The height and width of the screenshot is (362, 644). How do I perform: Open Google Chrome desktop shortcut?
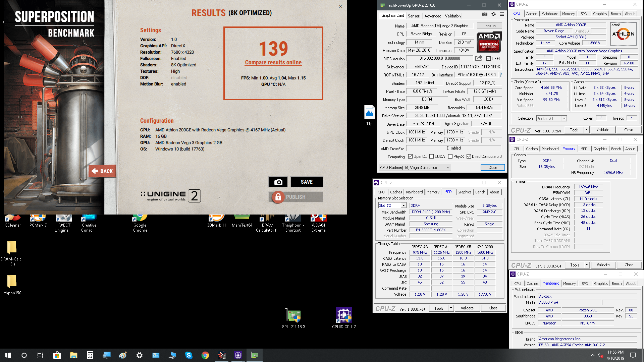140,223
